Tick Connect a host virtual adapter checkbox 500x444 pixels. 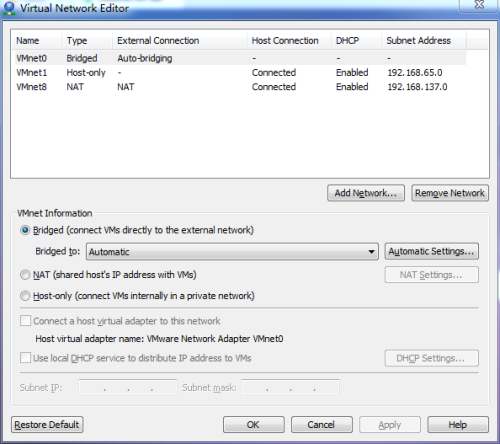(25, 321)
